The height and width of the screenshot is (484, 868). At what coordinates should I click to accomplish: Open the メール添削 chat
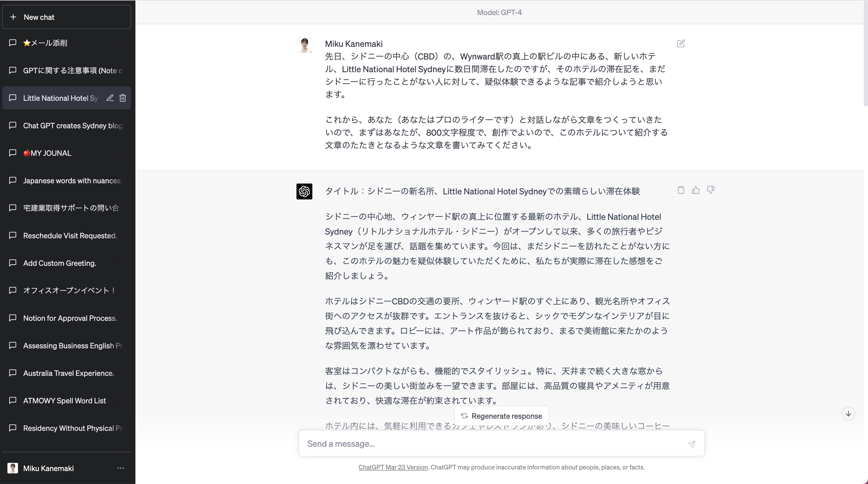click(x=66, y=43)
